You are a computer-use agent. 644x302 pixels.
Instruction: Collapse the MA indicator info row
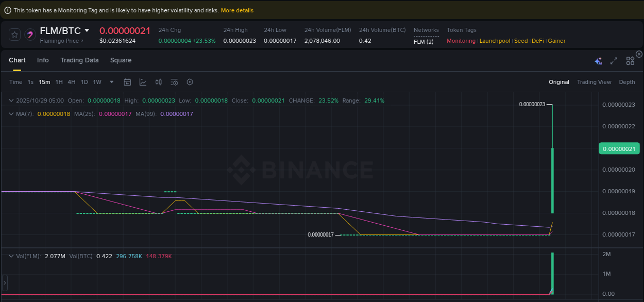pos(11,114)
